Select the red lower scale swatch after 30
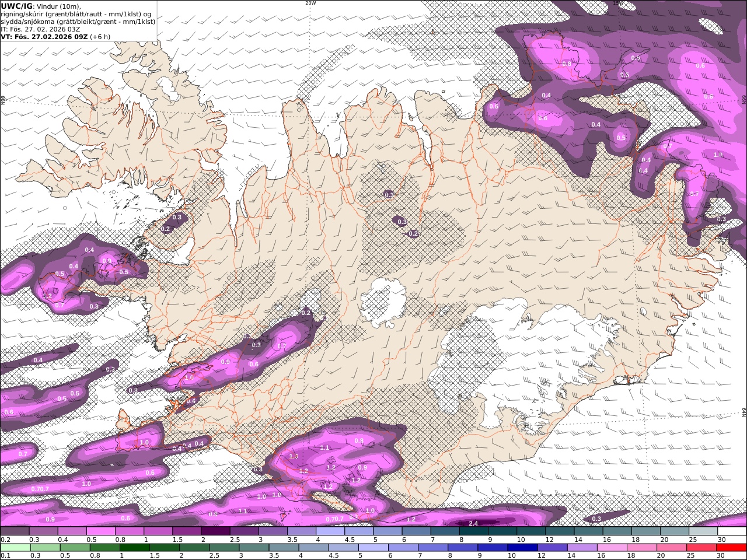The width and height of the screenshot is (747, 560). pos(731,548)
